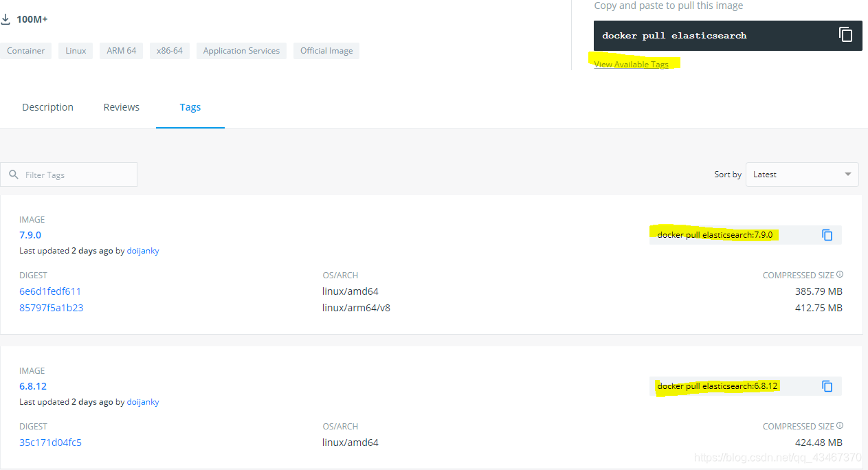
Task: Click info icon beside 7.9.0 Compressed Size
Action: point(840,275)
